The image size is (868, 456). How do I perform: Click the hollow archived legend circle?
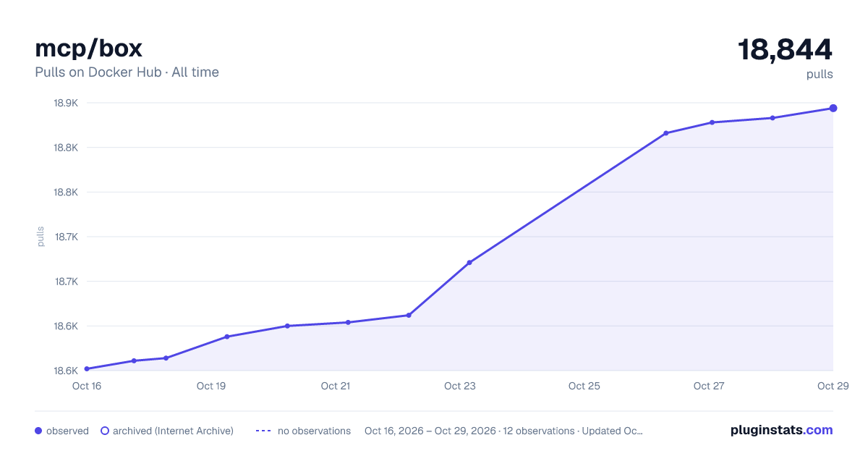[104, 431]
